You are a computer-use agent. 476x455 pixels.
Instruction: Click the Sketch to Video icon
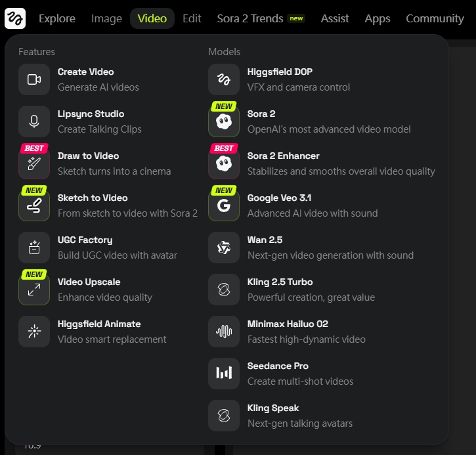[x=34, y=206]
